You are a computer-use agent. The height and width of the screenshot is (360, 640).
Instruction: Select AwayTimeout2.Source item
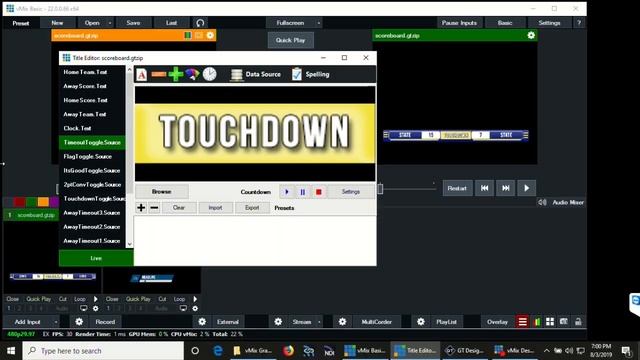pos(92,227)
